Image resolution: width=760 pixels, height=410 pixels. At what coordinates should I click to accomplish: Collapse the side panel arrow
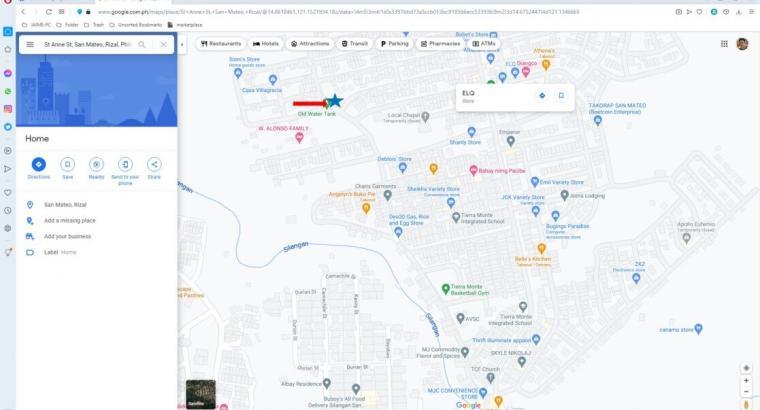coord(182,44)
